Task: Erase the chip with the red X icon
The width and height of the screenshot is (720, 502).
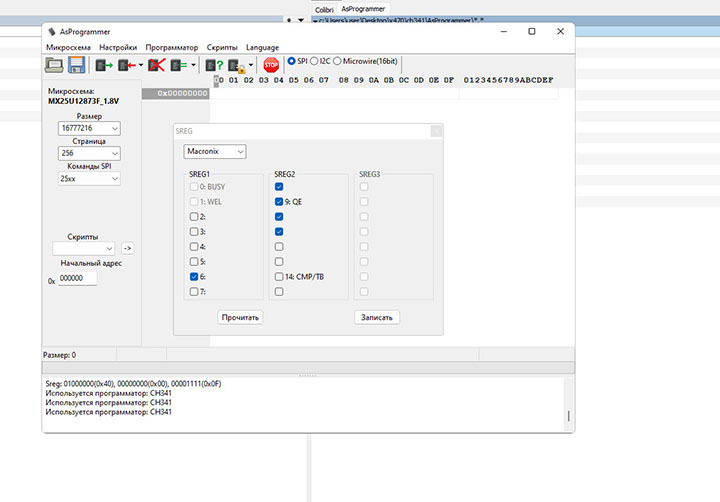Action: (x=157, y=65)
